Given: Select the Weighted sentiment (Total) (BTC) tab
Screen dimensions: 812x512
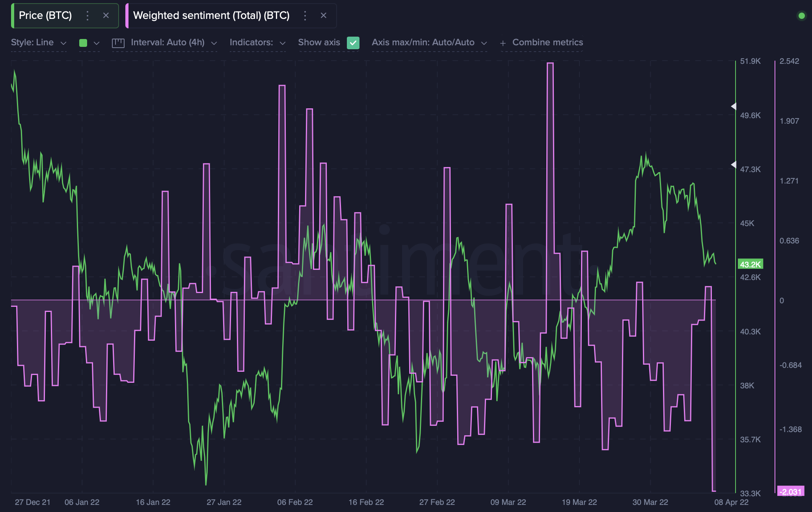Looking at the screenshot, I should (x=211, y=16).
